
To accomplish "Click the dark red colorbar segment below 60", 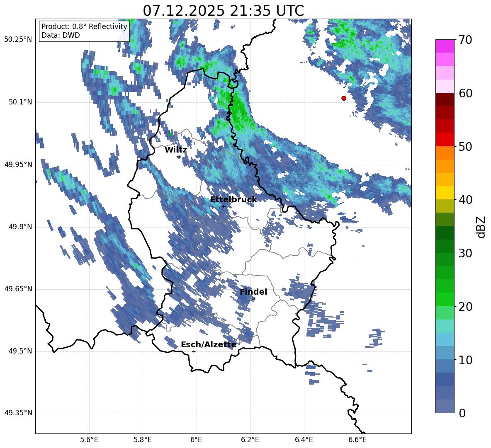I will pyautogui.click(x=445, y=99).
